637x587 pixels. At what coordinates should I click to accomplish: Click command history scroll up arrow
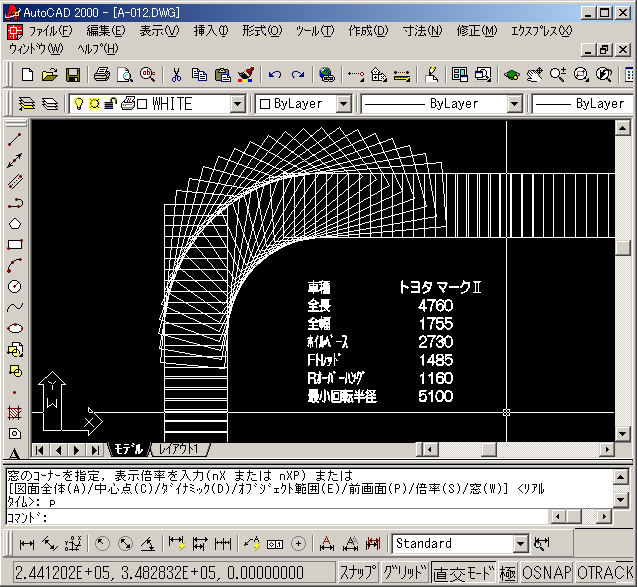point(620,477)
